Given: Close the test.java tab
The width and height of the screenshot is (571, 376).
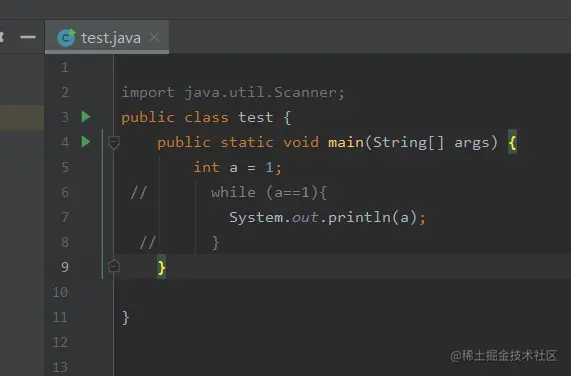Looking at the screenshot, I should pyautogui.click(x=154, y=37).
